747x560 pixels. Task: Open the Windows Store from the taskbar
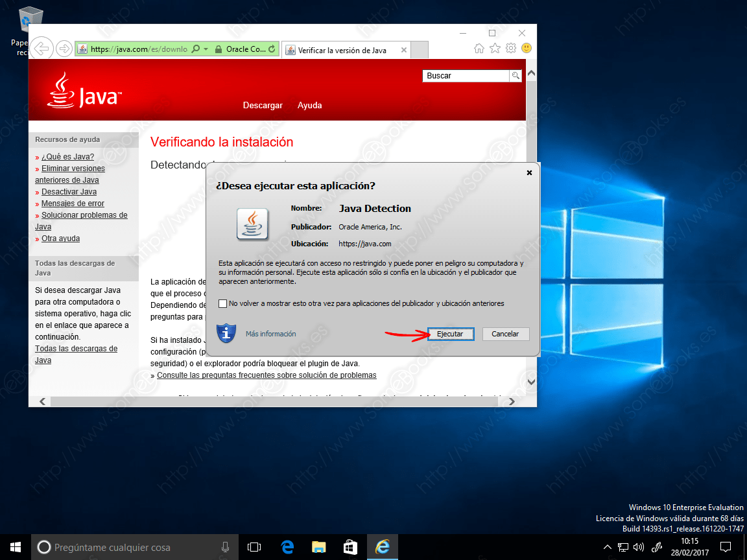[x=351, y=547]
